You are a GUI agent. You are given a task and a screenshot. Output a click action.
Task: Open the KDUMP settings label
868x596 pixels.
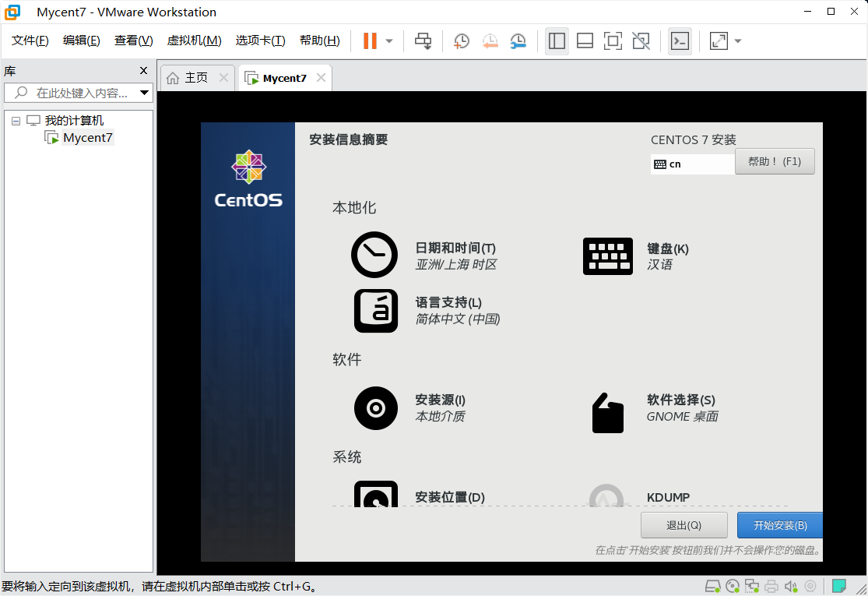click(x=668, y=497)
